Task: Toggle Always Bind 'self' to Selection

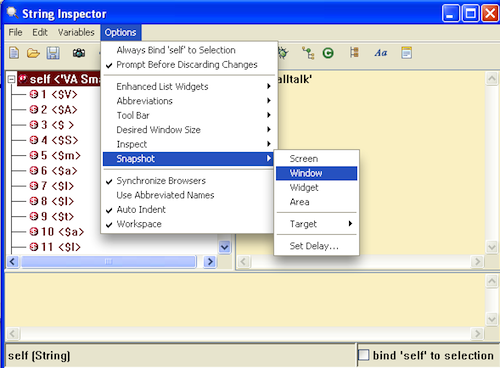Action: [188, 50]
